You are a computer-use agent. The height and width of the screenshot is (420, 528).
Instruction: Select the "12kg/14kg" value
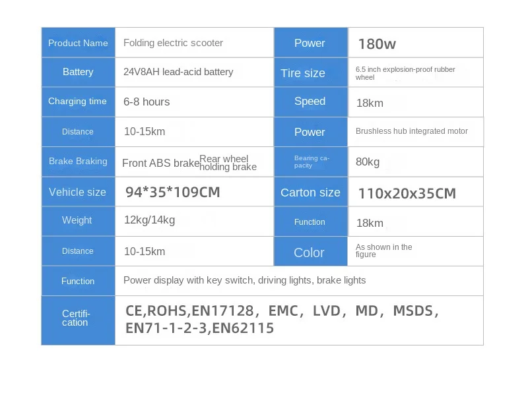150,220
